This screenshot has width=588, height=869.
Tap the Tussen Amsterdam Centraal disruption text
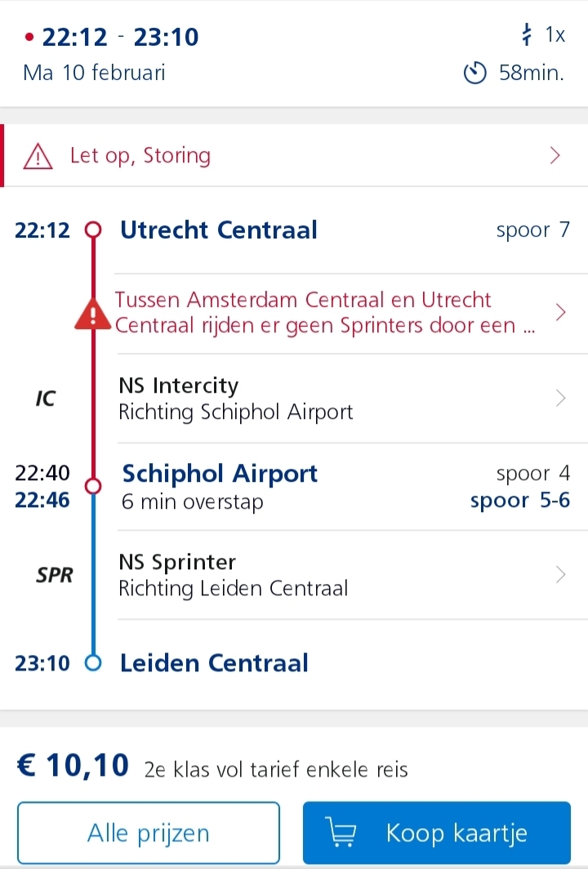(325, 312)
